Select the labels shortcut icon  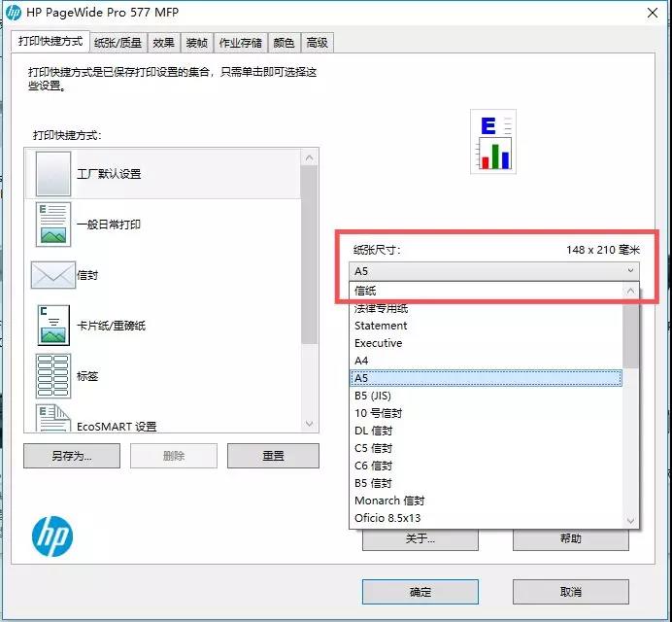click(x=53, y=376)
